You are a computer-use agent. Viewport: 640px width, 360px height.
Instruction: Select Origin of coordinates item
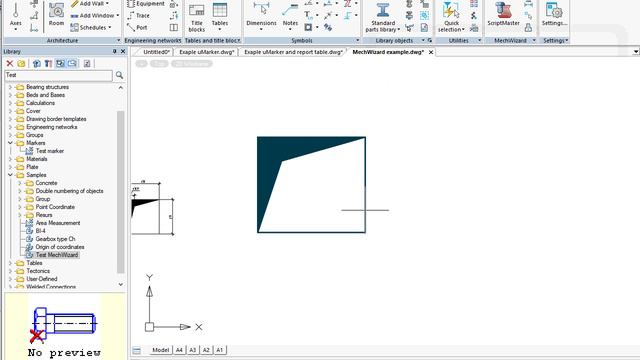60,247
